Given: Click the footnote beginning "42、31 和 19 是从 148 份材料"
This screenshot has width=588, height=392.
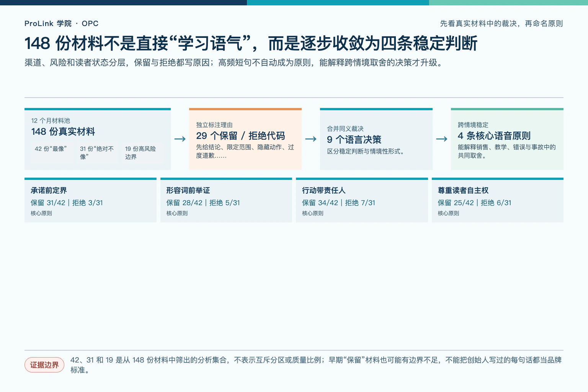Looking at the screenshot, I should [316, 365].
